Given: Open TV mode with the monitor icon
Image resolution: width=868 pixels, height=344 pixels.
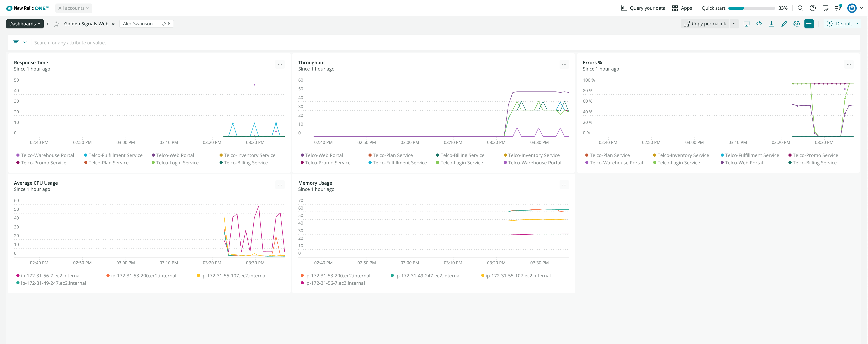Looking at the screenshot, I should click(746, 24).
